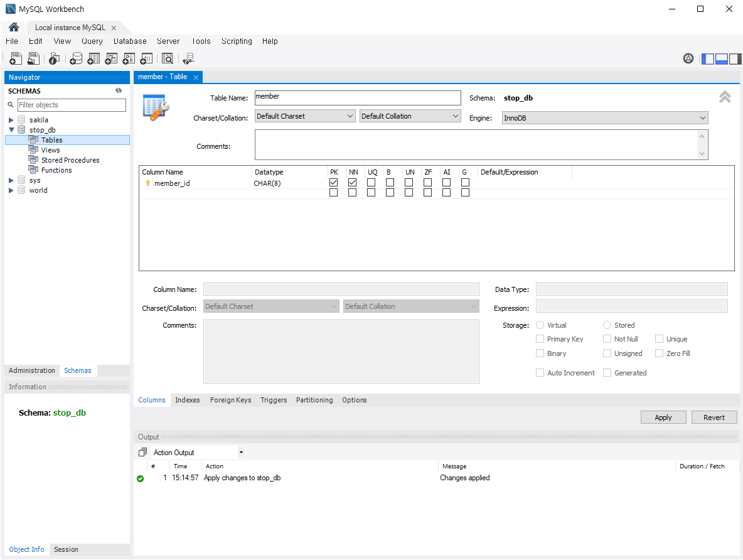Screen dimensions: 743x560
Task: Click the green success status icon in output
Action: (x=141, y=478)
